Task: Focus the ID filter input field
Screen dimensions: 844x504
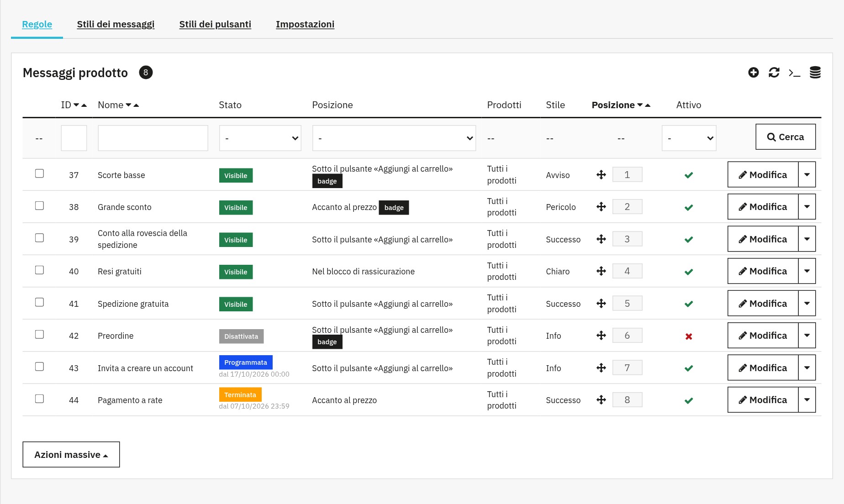Action: coord(74,138)
